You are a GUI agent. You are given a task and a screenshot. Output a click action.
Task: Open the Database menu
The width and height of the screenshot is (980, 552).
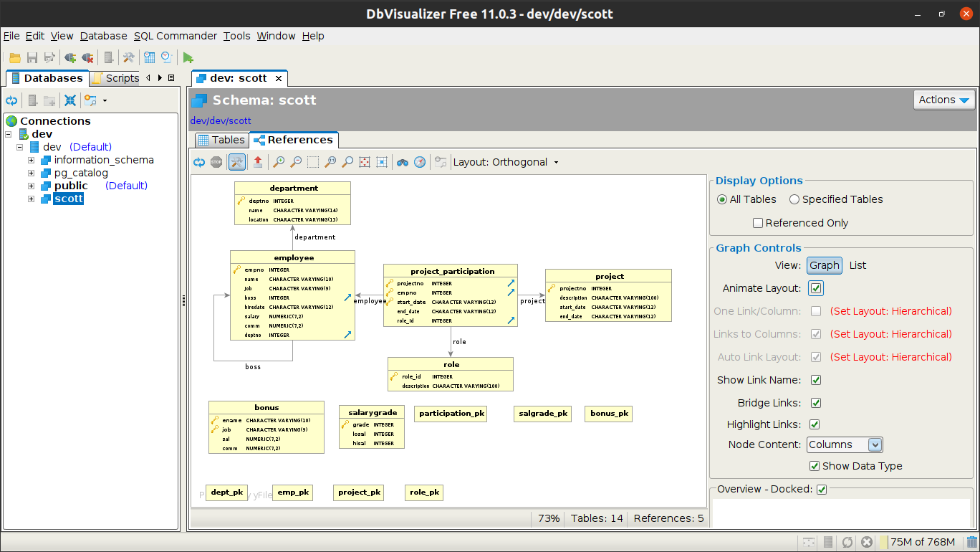[103, 36]
